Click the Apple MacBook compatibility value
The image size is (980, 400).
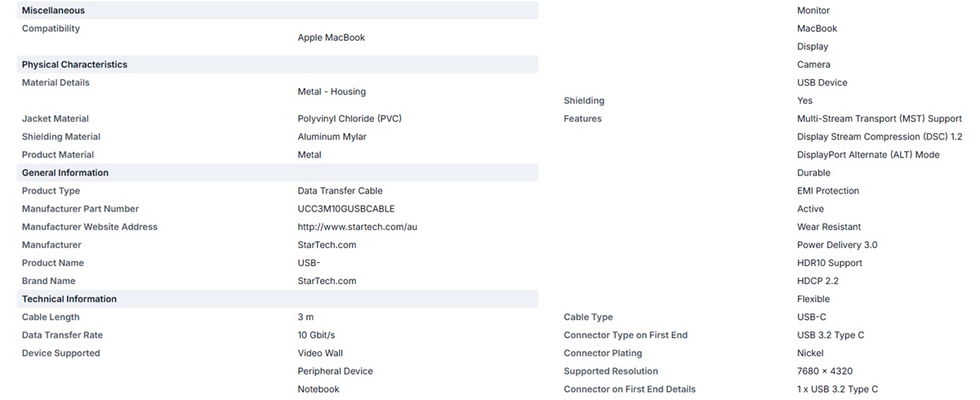pos(332,38)
